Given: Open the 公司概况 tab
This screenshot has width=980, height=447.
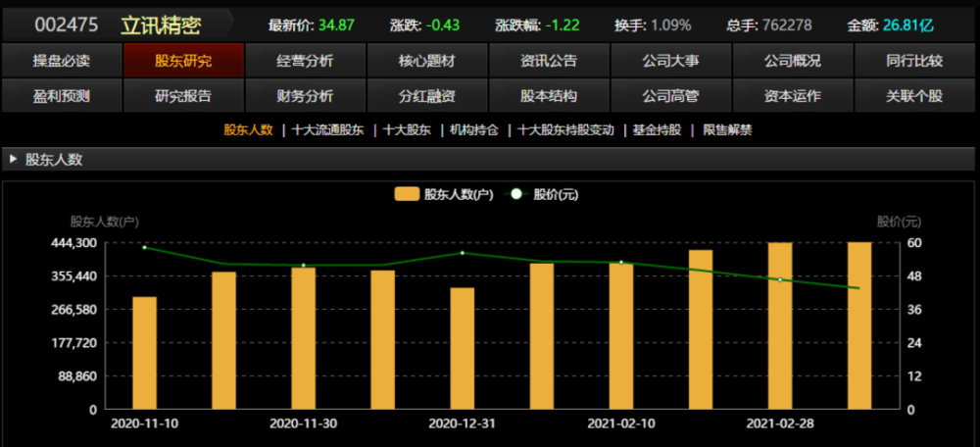Looking at the screenshot, I should pyautogui.click(x=793, y=61).
